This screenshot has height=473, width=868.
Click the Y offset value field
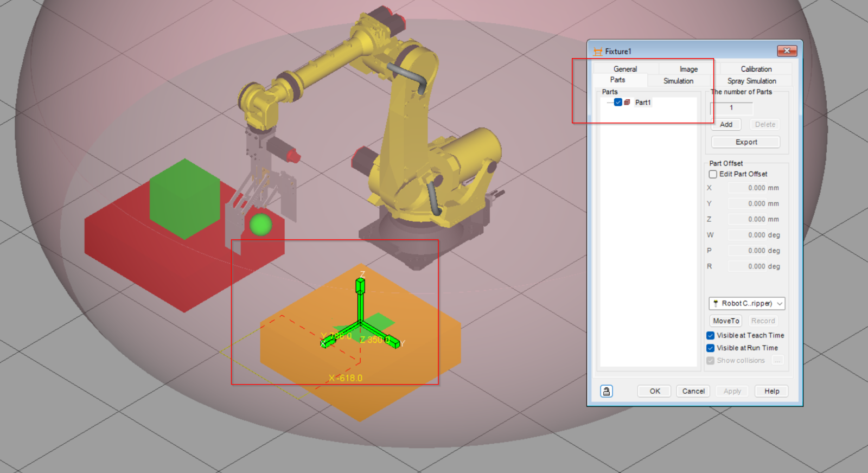[x=747, y=204]
